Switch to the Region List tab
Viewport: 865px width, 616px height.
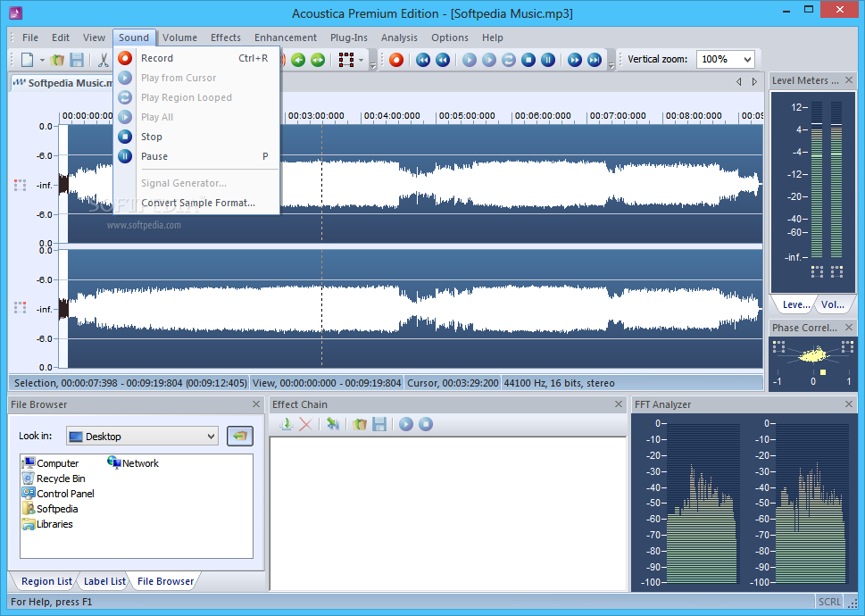(46, 581)
